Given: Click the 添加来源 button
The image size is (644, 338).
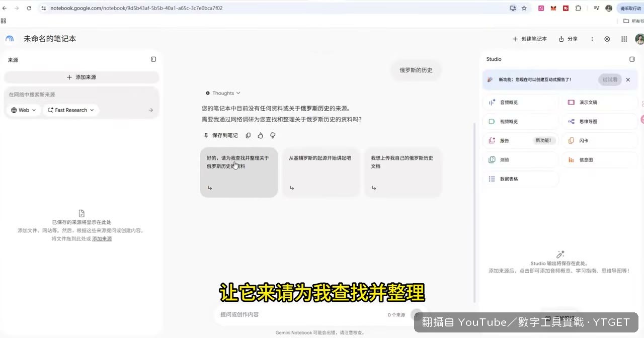Looking at the screenshot, I should point(82,77).
